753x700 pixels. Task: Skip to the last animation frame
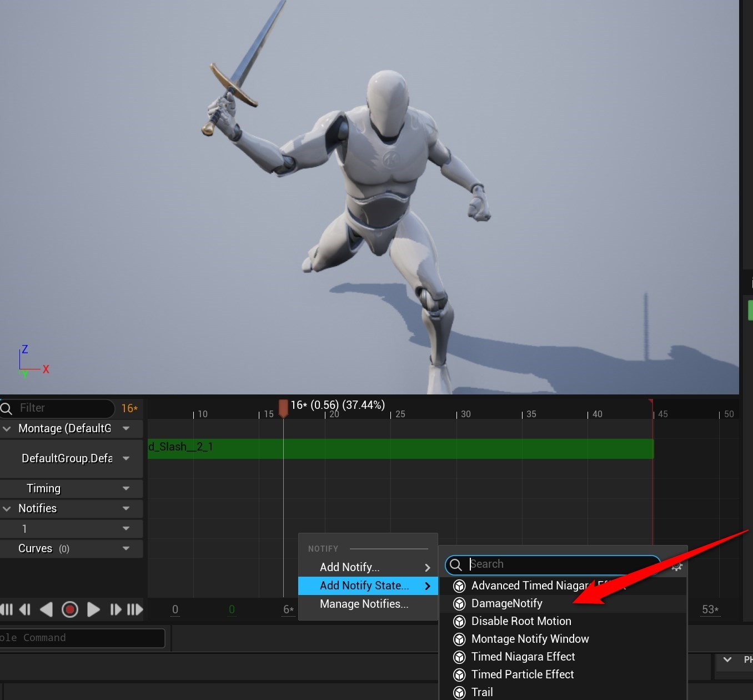coord(136,609)
